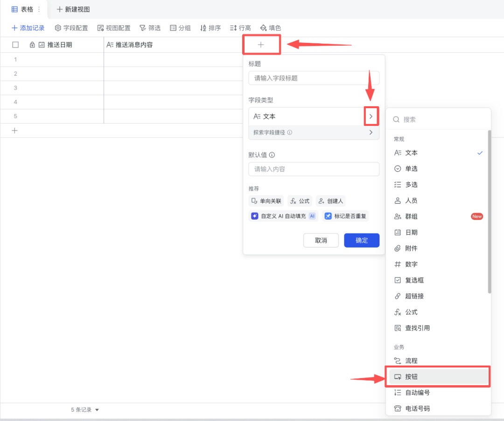504x421 pixels.
Task: Click the plus icon to add row
Action: tap(14, 131)
